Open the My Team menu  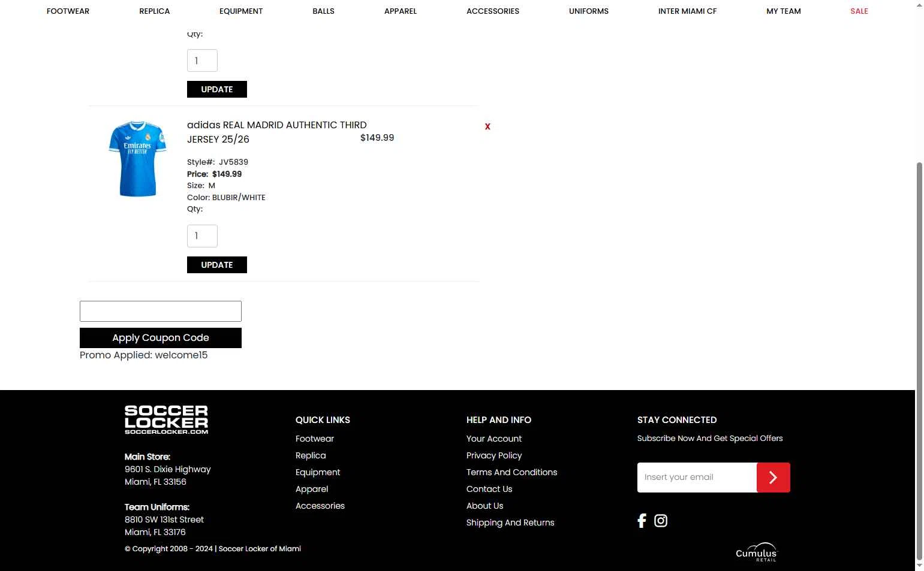click(x=784, y=11)
